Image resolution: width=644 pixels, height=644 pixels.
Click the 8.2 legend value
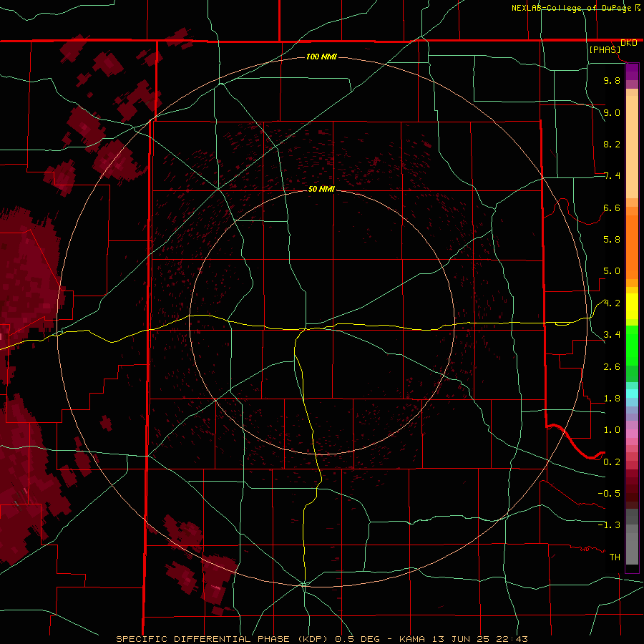click(612, 144)
